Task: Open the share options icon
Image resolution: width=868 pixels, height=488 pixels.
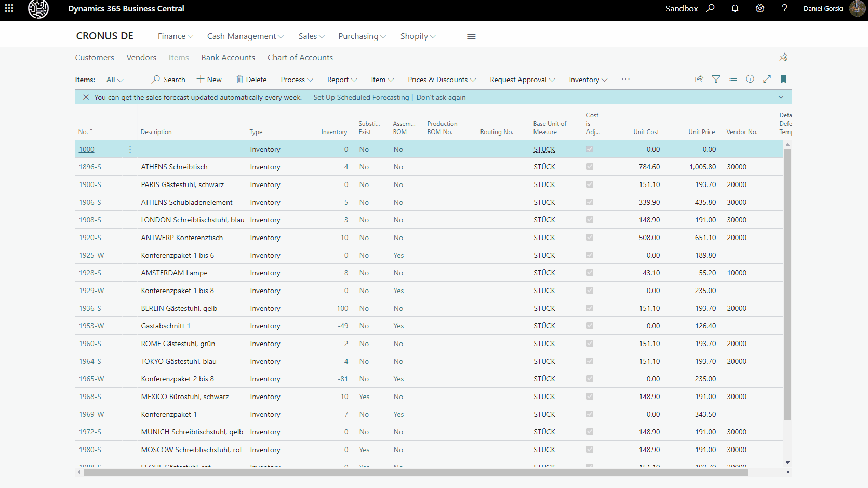Action: coord(699,79)
